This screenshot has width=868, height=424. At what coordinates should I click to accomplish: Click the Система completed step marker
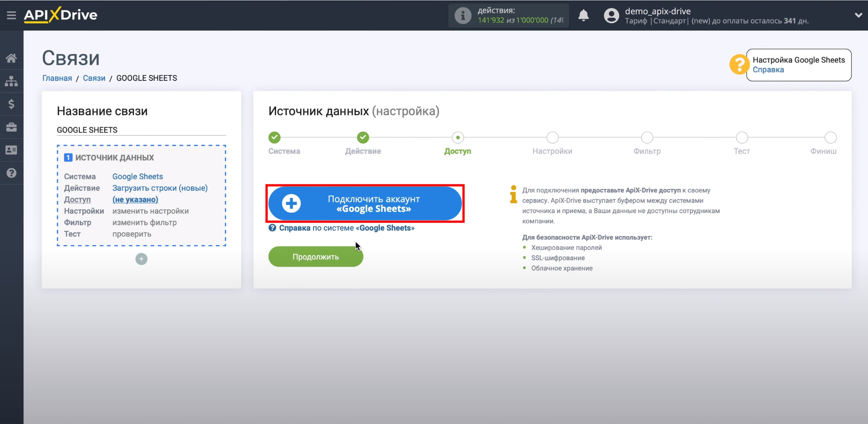point(274,137)
